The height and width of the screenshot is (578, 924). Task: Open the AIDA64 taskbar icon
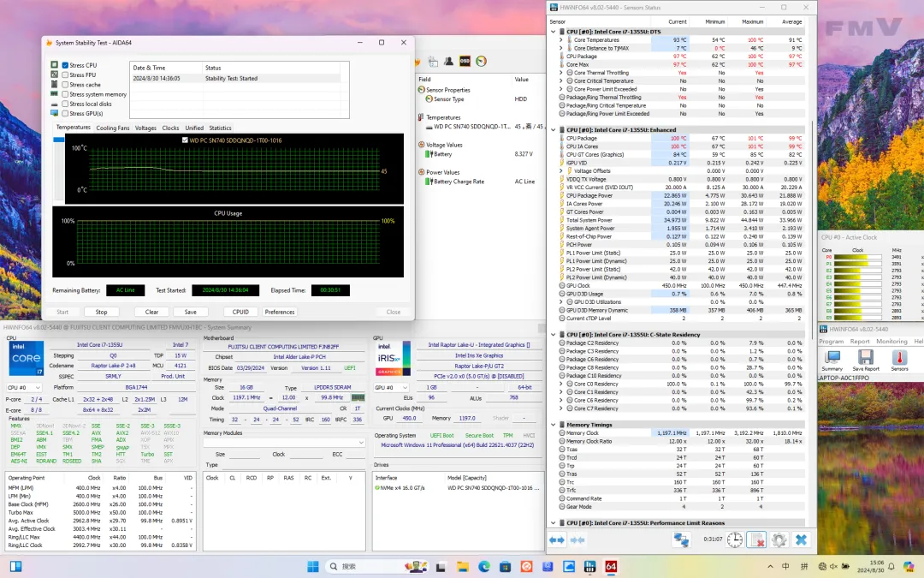pos(611,566)
